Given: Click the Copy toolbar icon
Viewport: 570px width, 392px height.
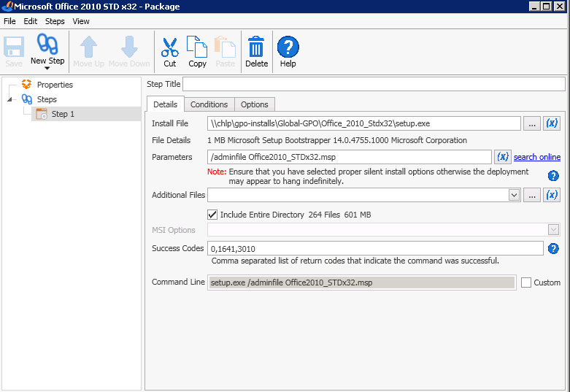Looking at the screenshot, I should click(x=197, y=47).
